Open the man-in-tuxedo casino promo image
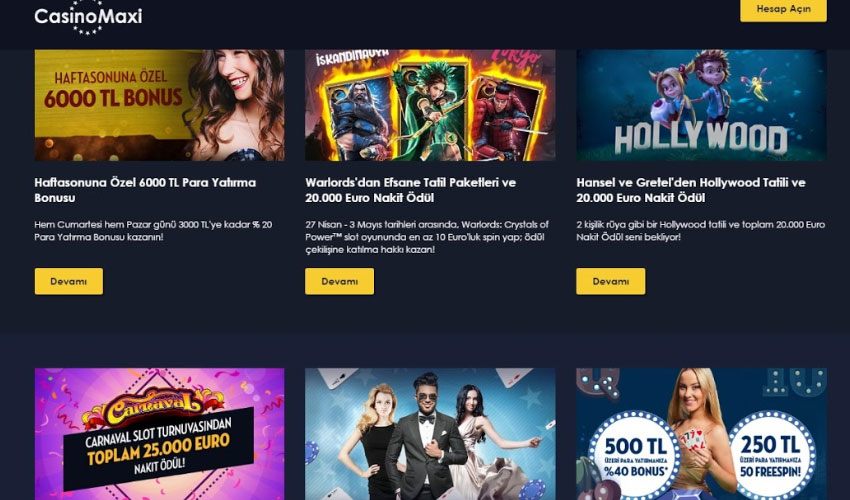The width and height of the screenshot is (850, 500). 430,434
